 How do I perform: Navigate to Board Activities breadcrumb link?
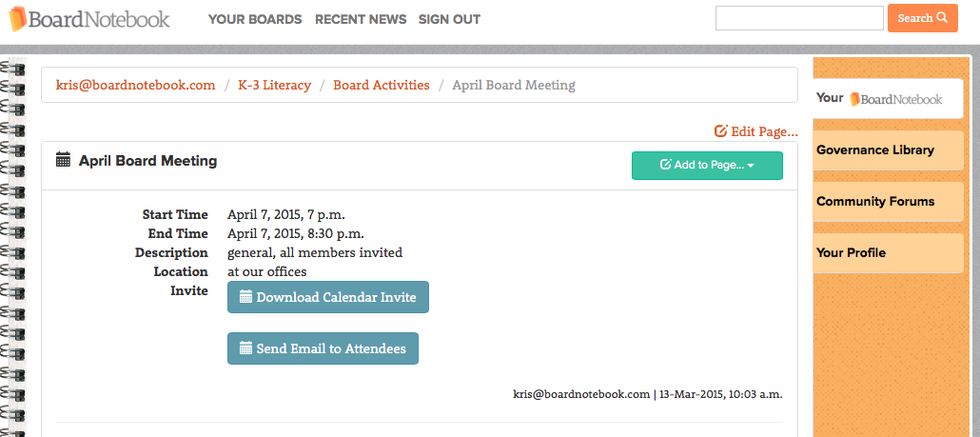pyautogui.click(x=382, y=85)
